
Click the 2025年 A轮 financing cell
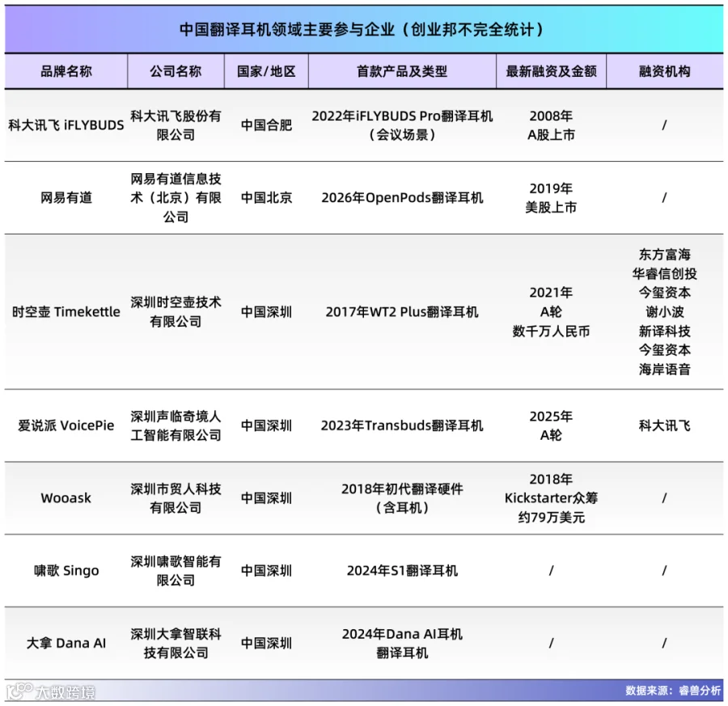coord(551,425)
